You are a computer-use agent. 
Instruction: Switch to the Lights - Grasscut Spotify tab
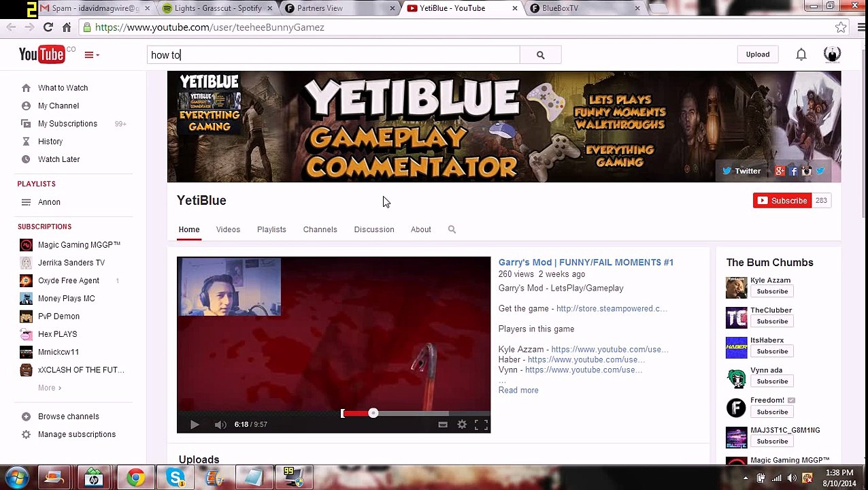(x=218, y=8)
